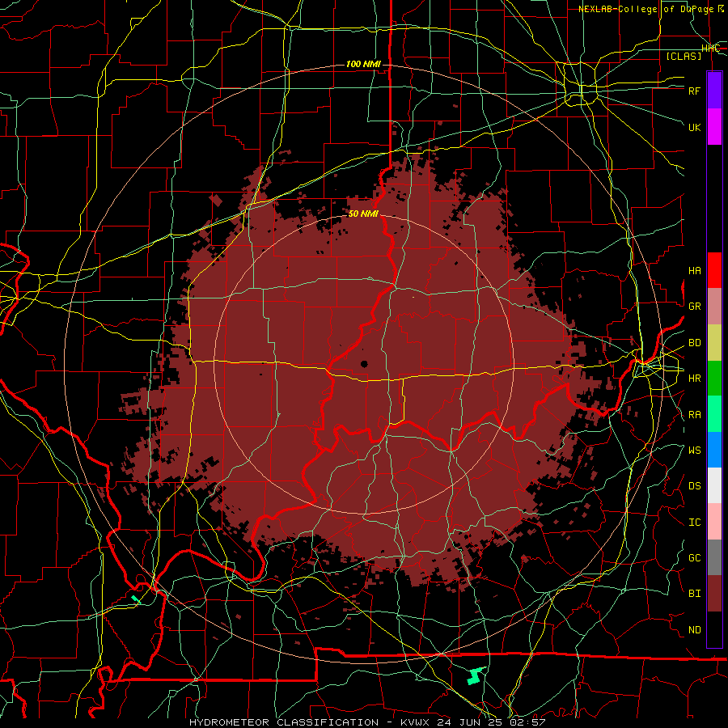Click the RA mint green legend swatch

[714, 414]
